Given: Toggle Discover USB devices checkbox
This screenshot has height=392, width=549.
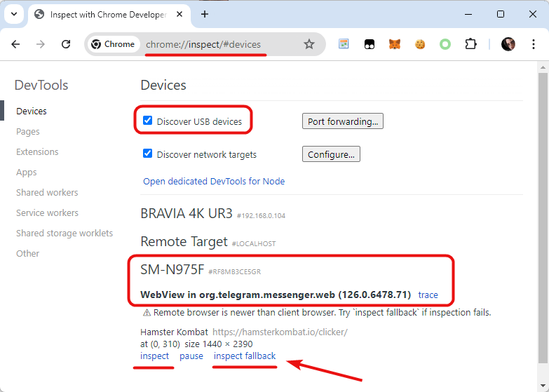Looking at the screenshot, I should pyautogui.click(x=147, y=121).
